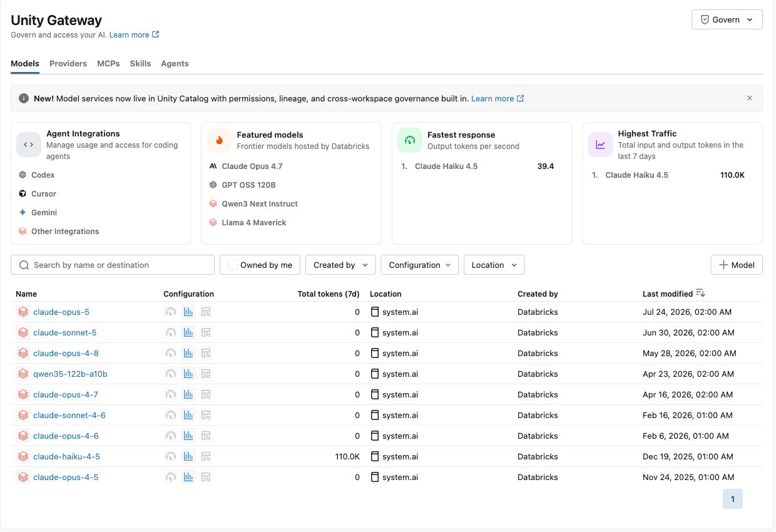Click gauge icon in claude-sonnet-4-6 row
This screenshot has width=776, height=532.
click(x=171, y=415)
